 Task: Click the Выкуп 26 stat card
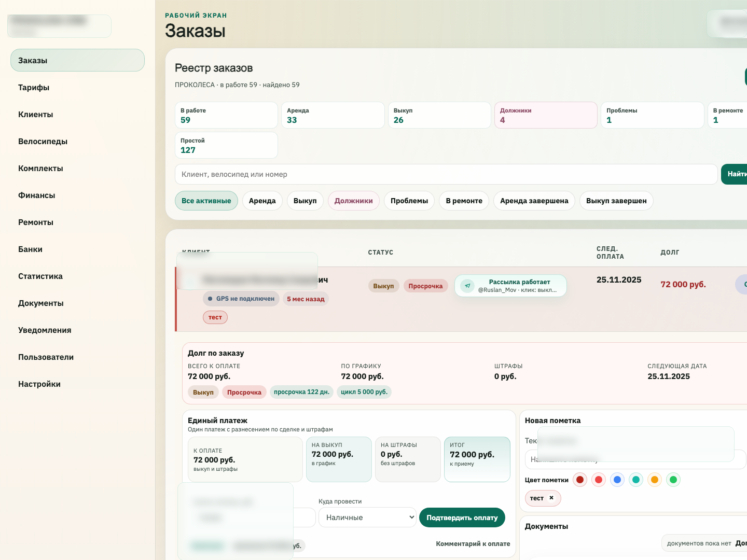(439, 115)
